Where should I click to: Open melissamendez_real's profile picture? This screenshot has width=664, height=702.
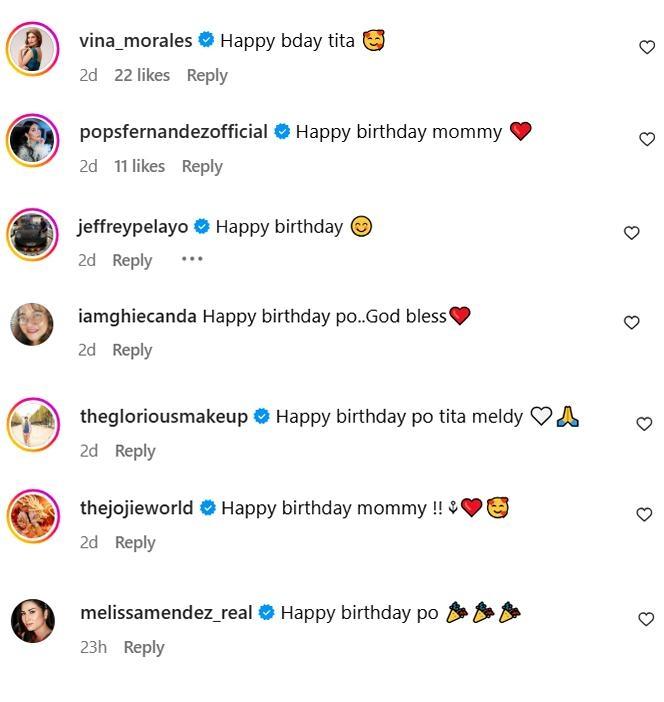pos(32,620)
